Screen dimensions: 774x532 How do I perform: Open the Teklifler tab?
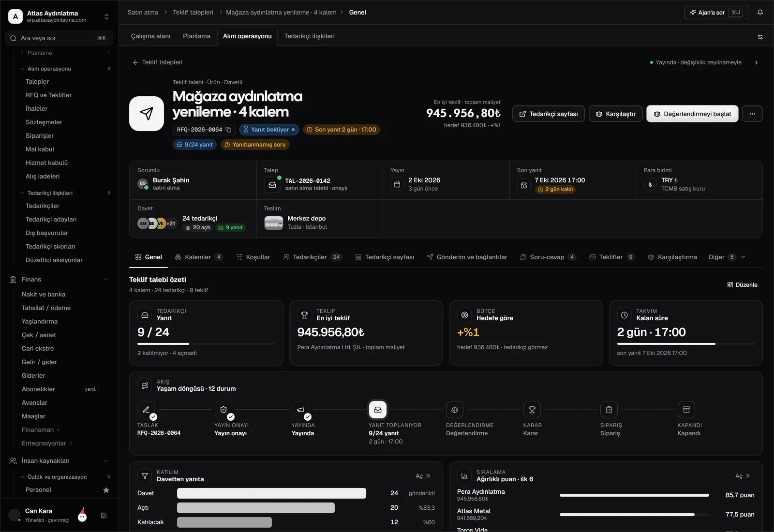point(612,257)
